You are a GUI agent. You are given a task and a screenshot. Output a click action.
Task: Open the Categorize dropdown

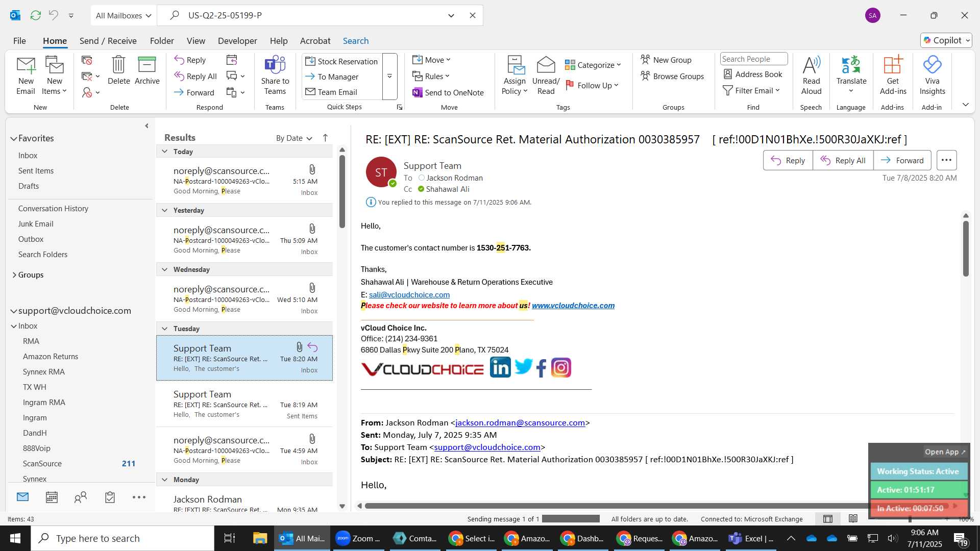pyautogui.click(x=593, y=65)
